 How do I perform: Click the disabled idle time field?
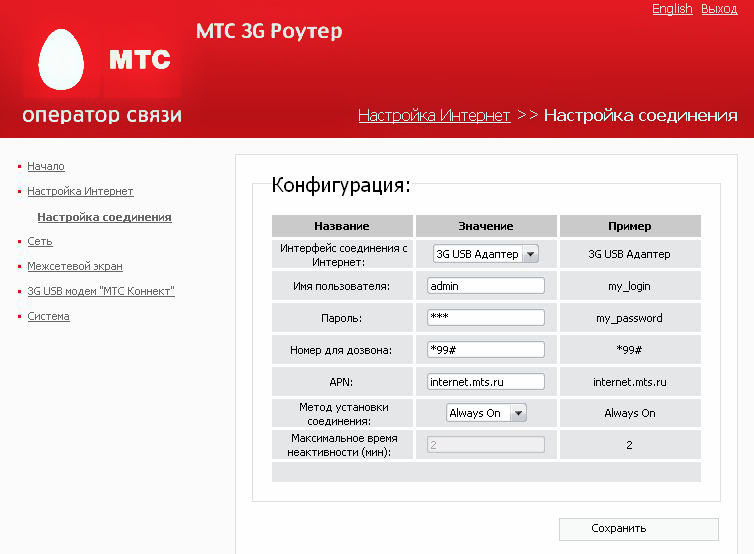pyautogui.click(x=486, y=444)
